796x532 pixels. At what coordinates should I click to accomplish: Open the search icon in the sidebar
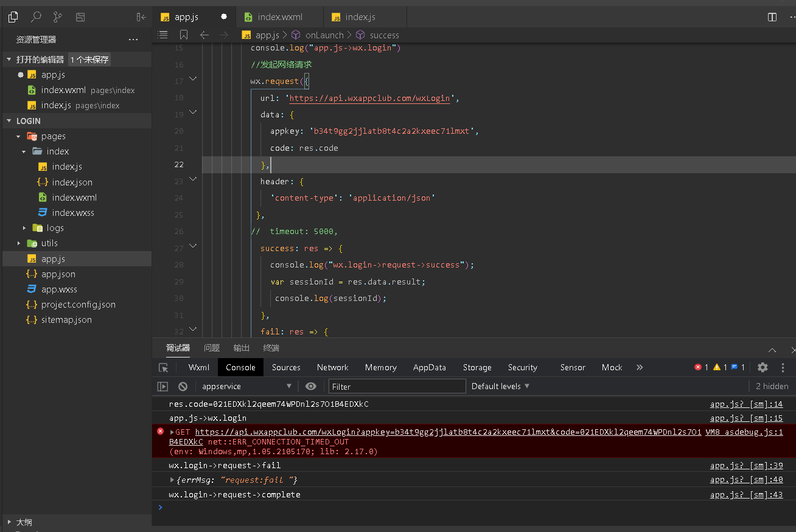coord(36,17)
